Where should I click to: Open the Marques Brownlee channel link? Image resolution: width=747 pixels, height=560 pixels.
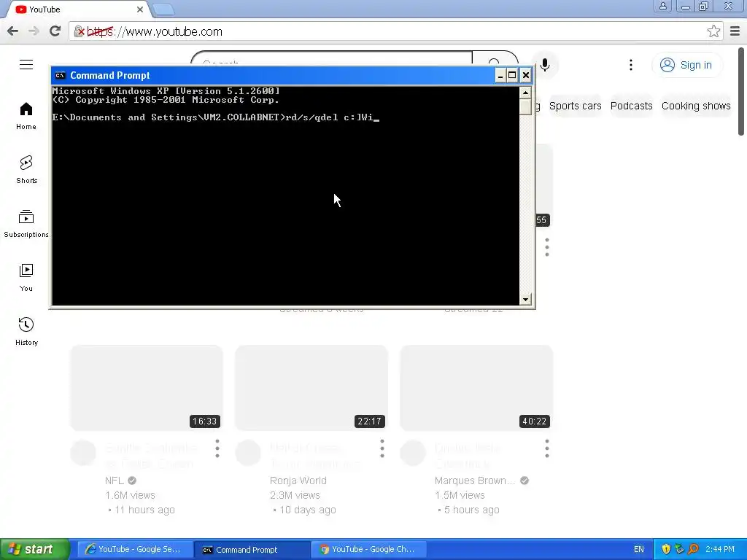475,481
